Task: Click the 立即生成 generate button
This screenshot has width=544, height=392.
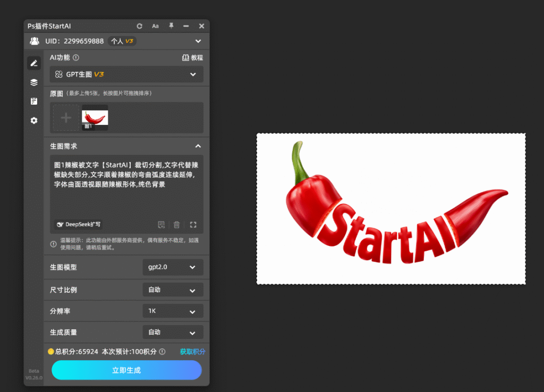Action: click(x=126, y=370)
